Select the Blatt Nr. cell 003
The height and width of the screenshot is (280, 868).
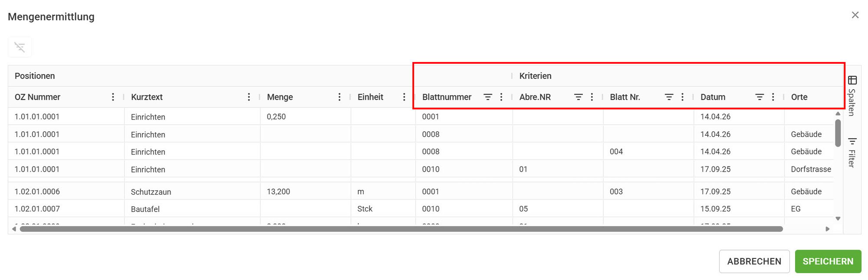point(648,192)
